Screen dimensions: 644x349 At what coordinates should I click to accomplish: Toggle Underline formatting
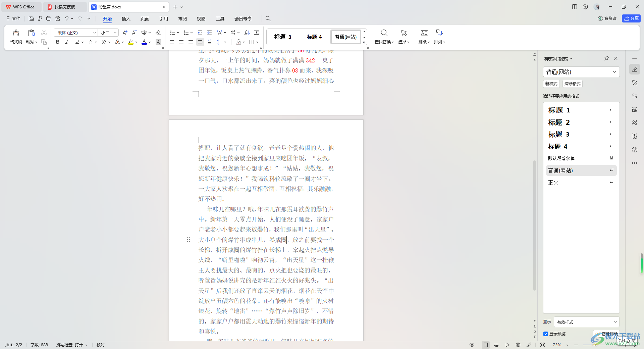77,42
